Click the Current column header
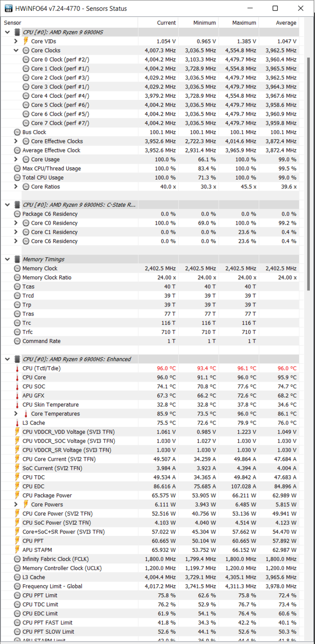 [158, 23]
